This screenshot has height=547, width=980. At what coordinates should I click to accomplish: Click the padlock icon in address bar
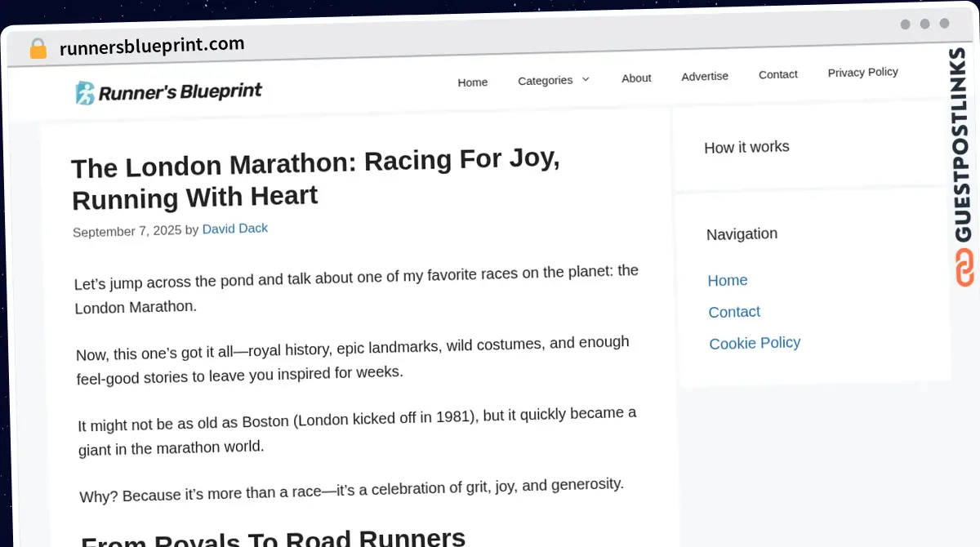(x=38, y=48)
